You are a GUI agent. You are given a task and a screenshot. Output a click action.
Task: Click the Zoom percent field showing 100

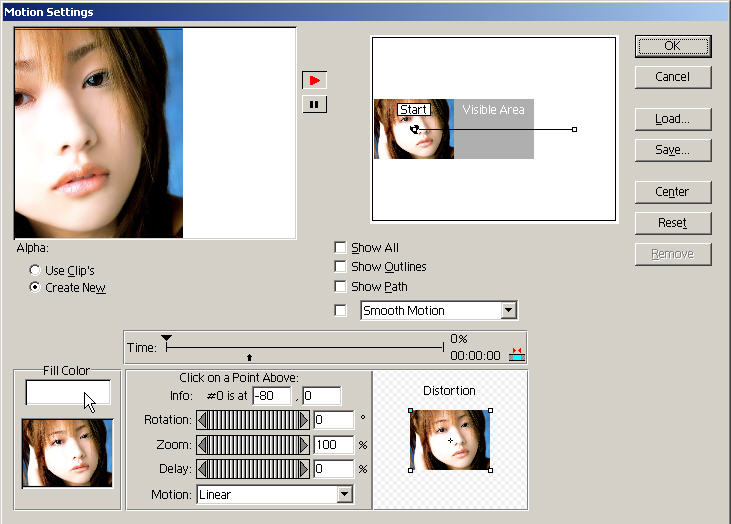point(334,445)
